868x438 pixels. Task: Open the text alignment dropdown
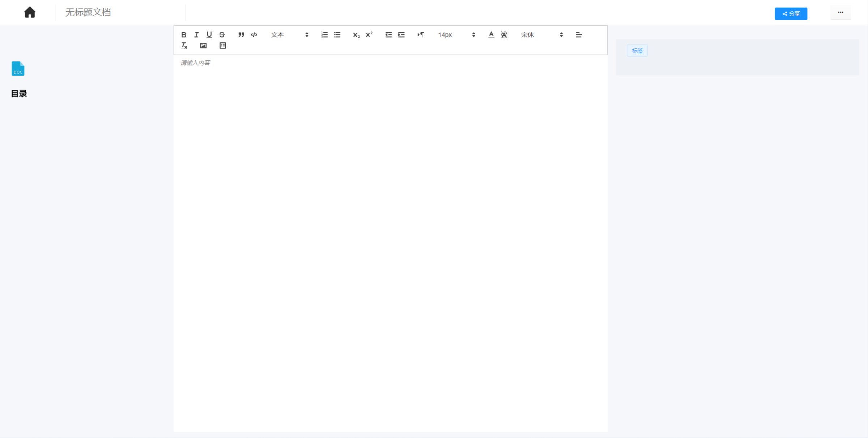(x=579, y=35)
